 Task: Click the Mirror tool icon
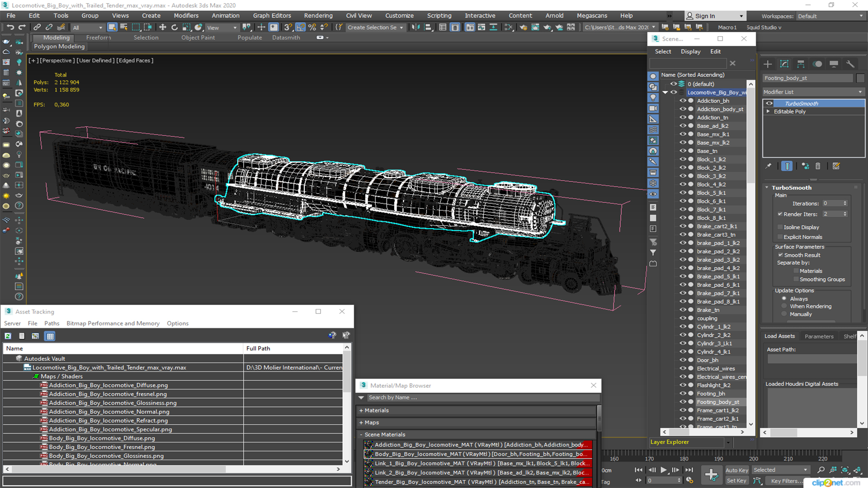[x=415, y=28]
